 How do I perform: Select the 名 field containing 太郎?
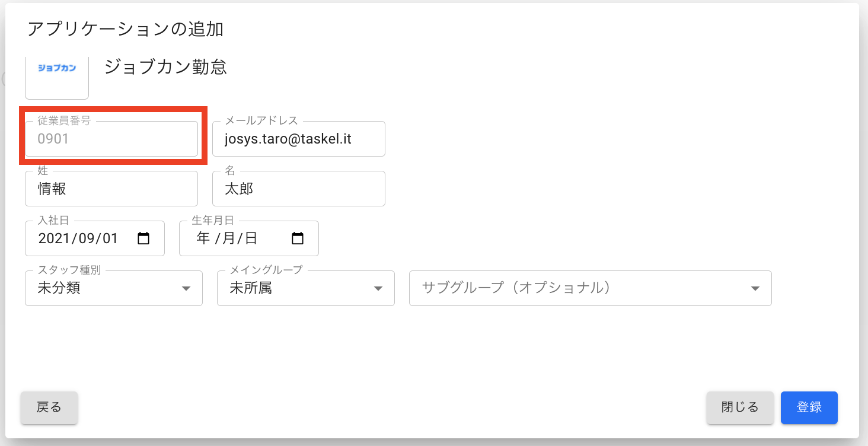(x=298, y=189)
